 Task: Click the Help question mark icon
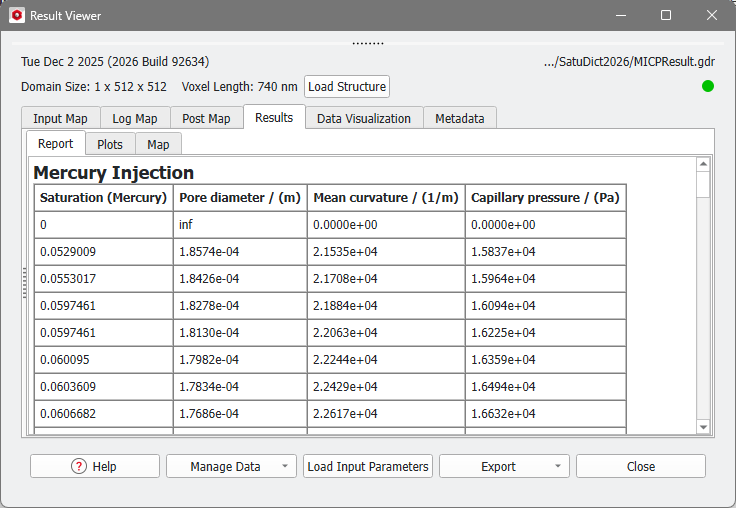tap(79, 466)
